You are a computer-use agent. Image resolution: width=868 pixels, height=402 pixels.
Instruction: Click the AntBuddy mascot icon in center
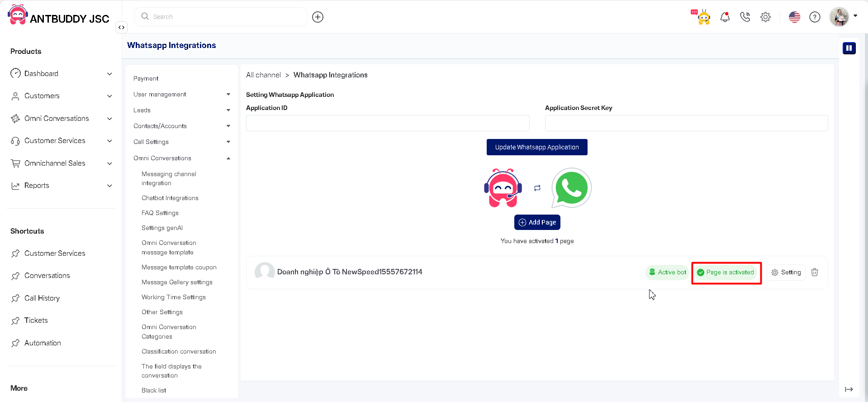pyautogui.click(x=503, y=188)
